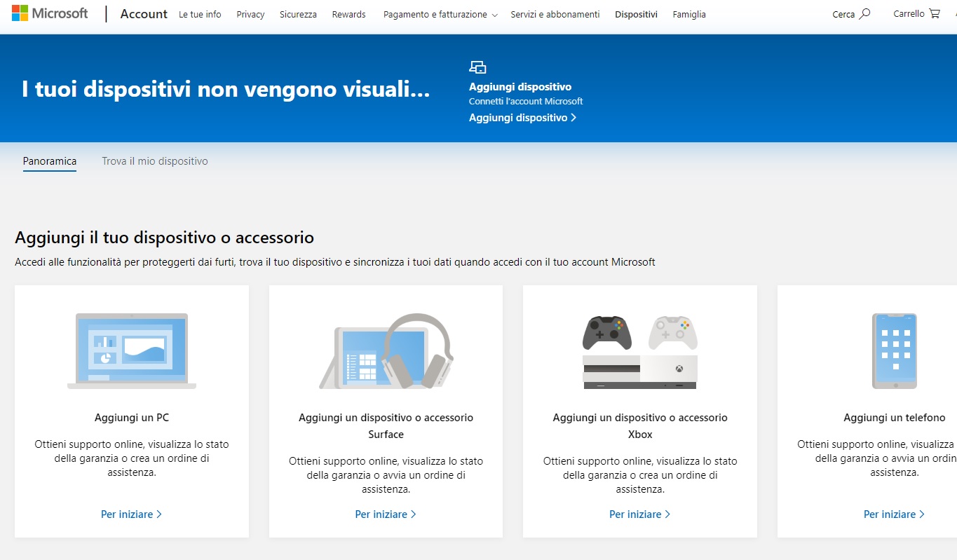Click the Surface accessory card title
Screen dimensions: 957x560
point(386,426)
